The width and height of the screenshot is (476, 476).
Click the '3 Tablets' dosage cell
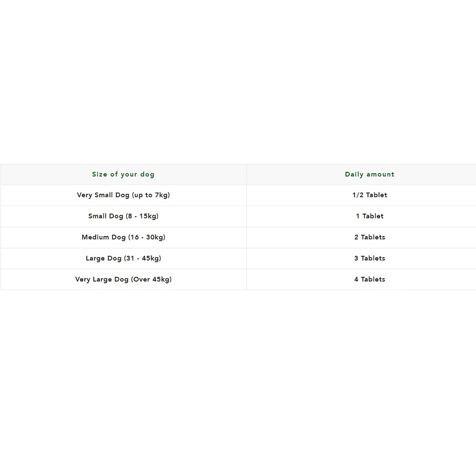tap(370, 258)
